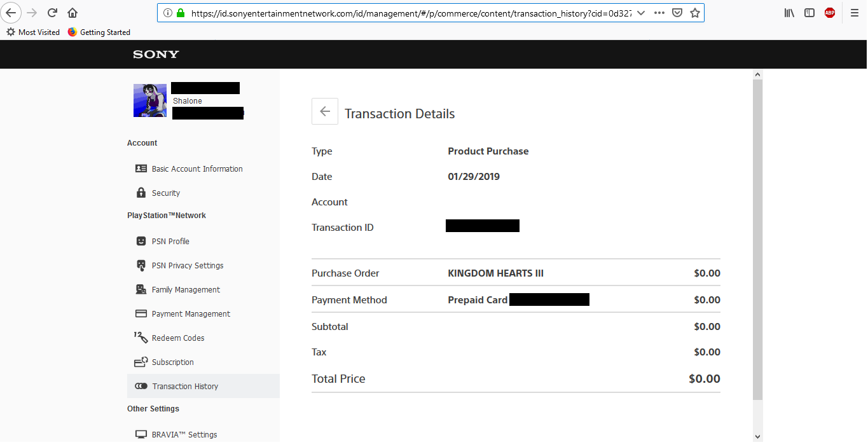Go back with the browser back arrow
This screenshot has width=868, height=447.
(x=11, y=13)
